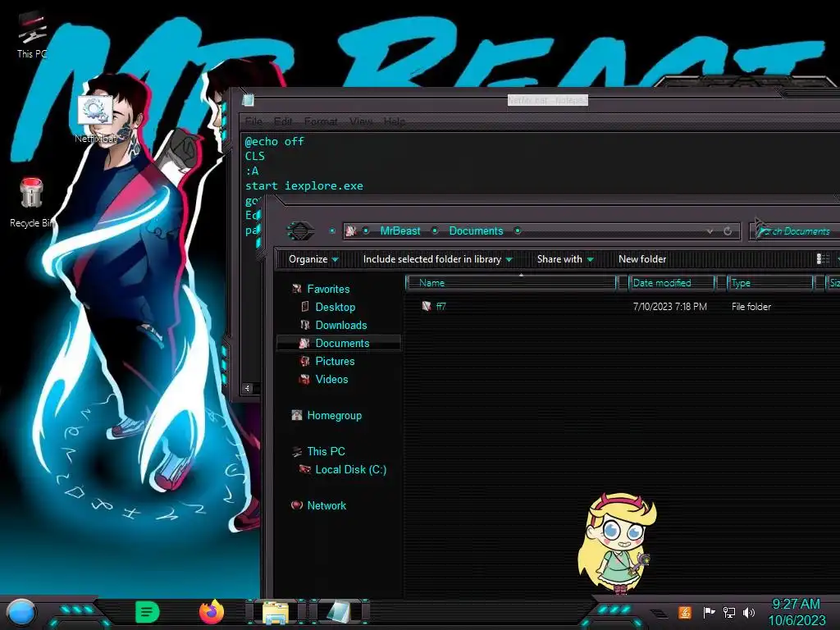Click Documents in the address breadcrumb
840x630 pixels.
(x=477, y=231)
